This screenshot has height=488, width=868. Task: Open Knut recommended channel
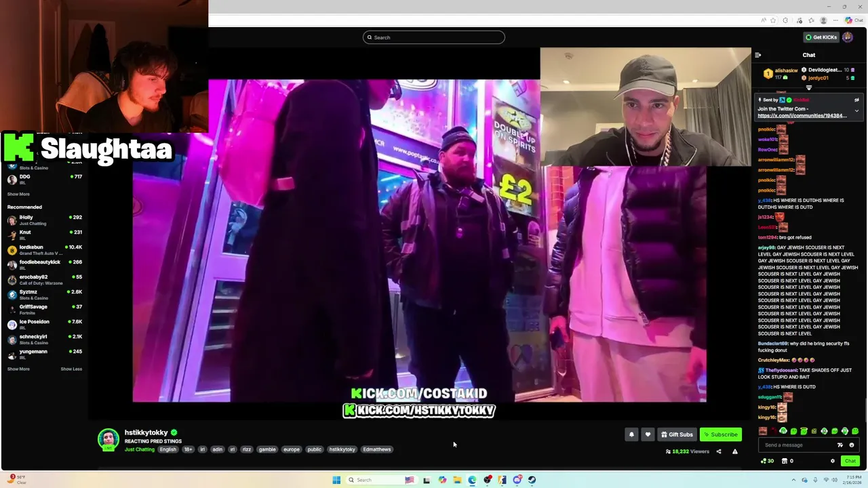coord(44,235)
